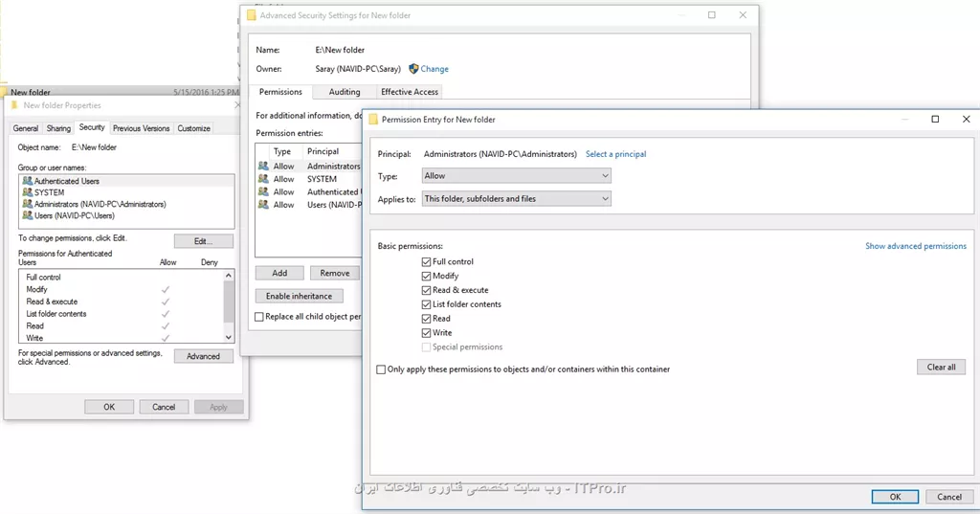The height and width of the screenshot is (514, 980).
Task: Toggle the Read permission checkbox
Action: 426,319
